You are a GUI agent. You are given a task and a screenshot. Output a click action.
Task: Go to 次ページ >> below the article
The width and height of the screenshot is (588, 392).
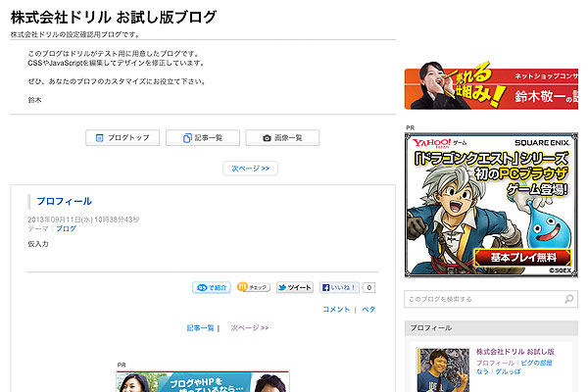click(x=250, y=328)
